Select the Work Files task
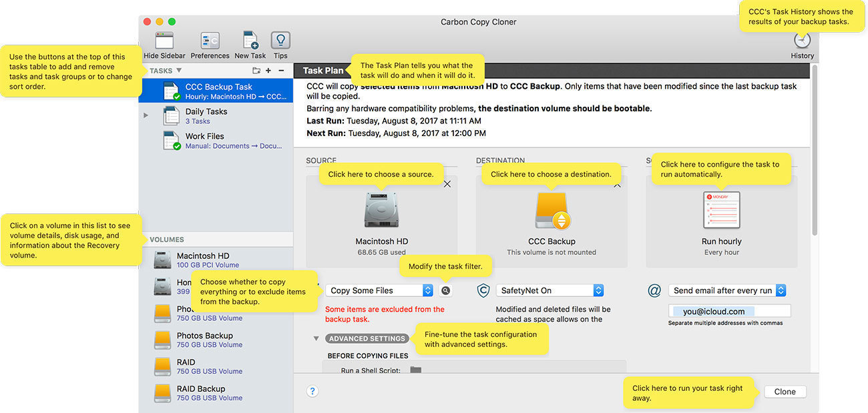Image resolution: width=868 pixels, height=413 pixels. (x=204, y=140)
